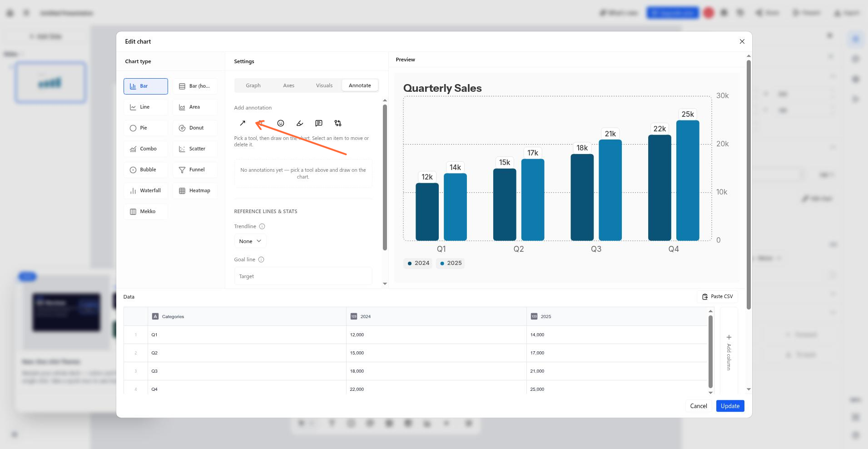
Task: Select the Q3 category cell
Action: [x=247, y=371]
